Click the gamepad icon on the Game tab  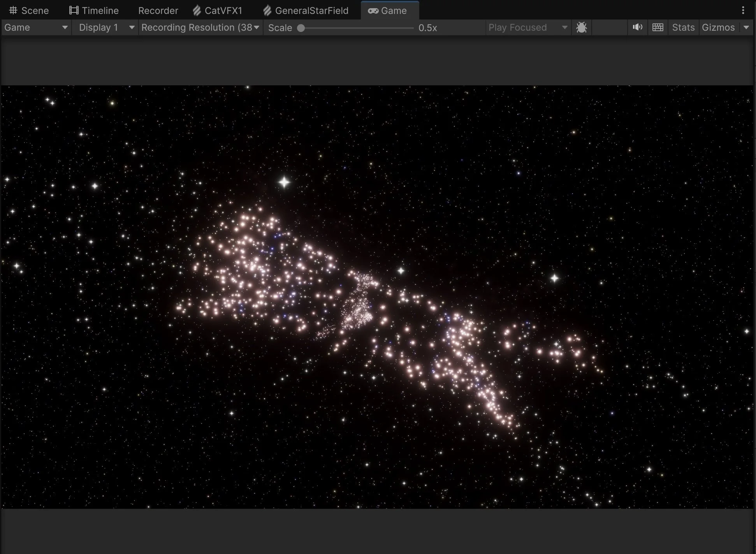pyautogui.click(x=374, y=11)
